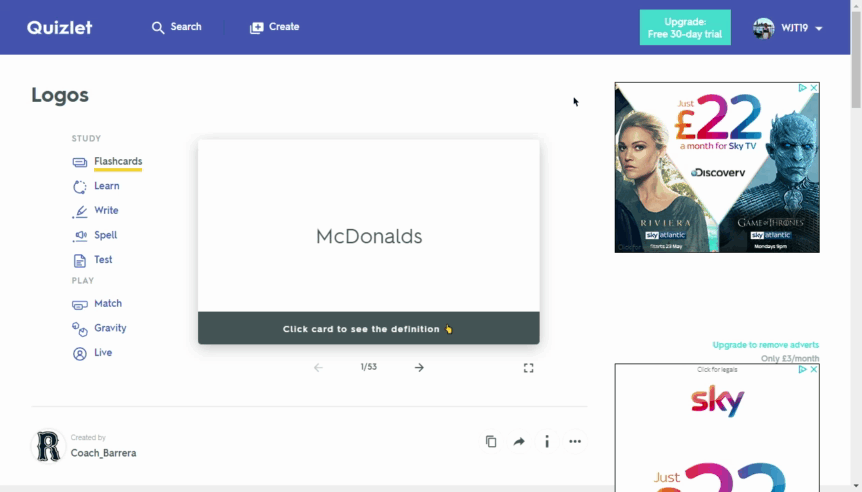Click the Quizlet logo

59,27
